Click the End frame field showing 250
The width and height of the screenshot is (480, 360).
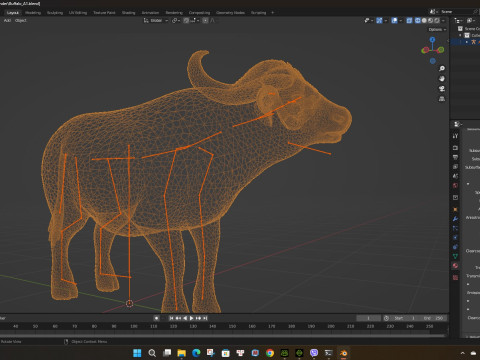tap(434, 318)
